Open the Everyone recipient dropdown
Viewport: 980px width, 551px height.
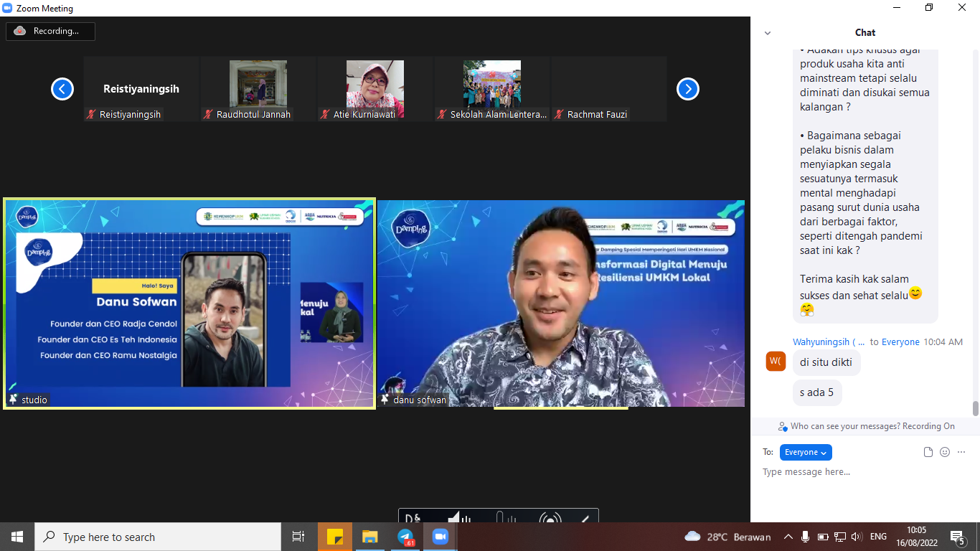[805, 452]
